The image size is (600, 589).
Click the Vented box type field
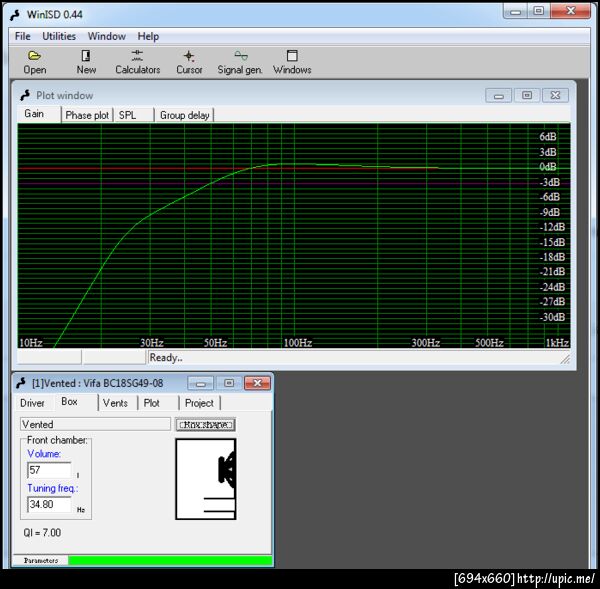[95, 424]
